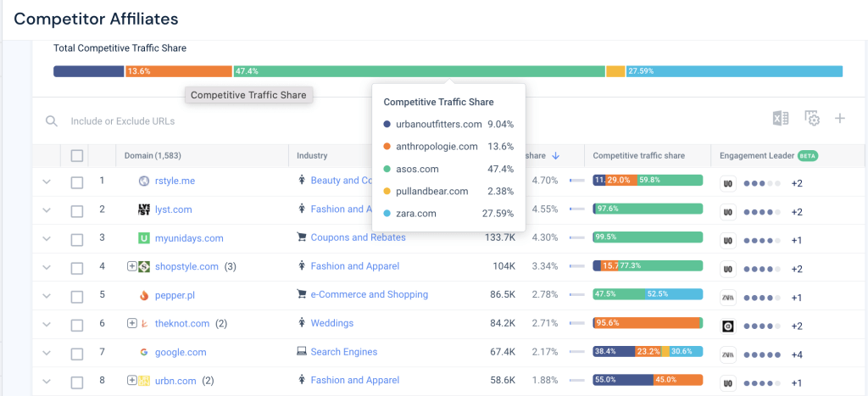Click google.com competitive traffic share bar

(648, 351)
